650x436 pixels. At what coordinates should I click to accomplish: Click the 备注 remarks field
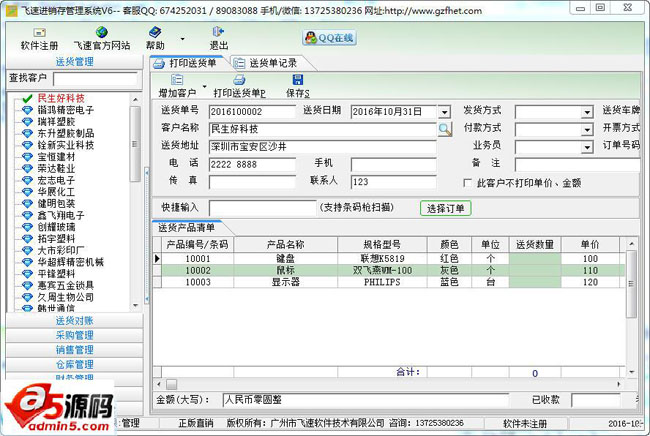(577, 165)
